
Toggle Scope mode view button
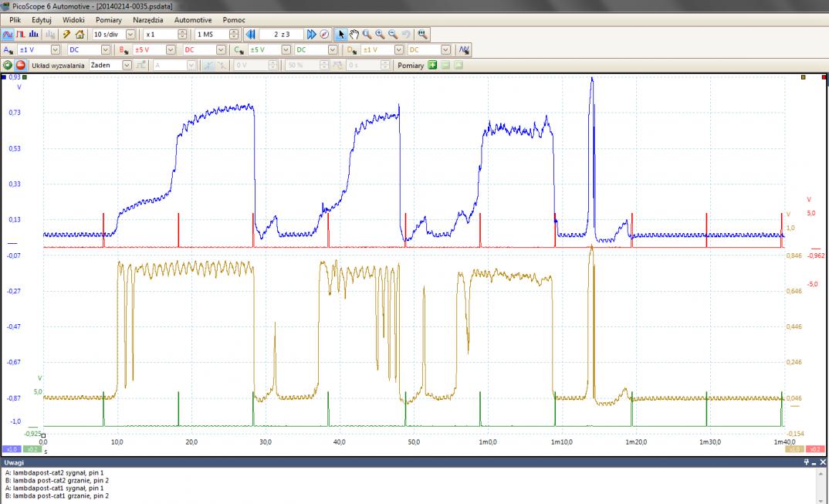pyautogui.click(x=8, y=34)
